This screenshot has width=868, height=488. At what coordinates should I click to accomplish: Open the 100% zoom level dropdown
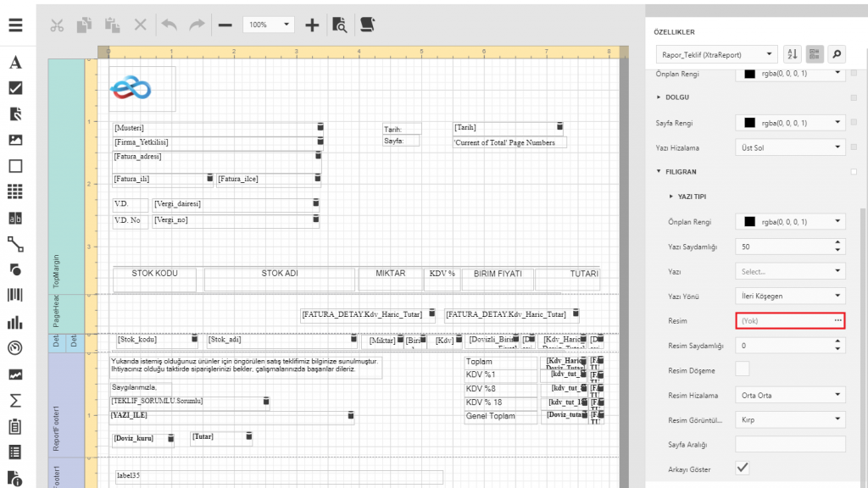pos(268,25)
